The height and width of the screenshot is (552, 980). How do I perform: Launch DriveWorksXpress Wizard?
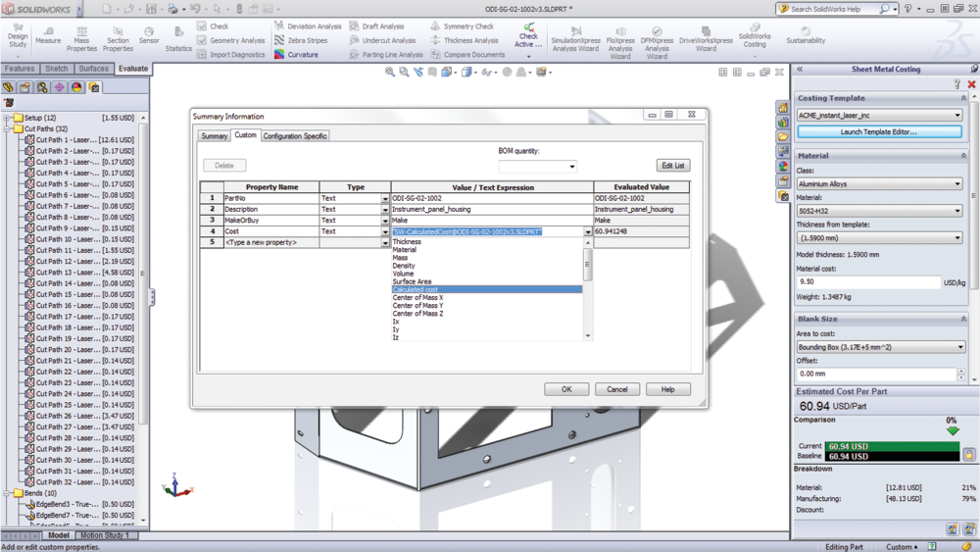coord(706,39)
